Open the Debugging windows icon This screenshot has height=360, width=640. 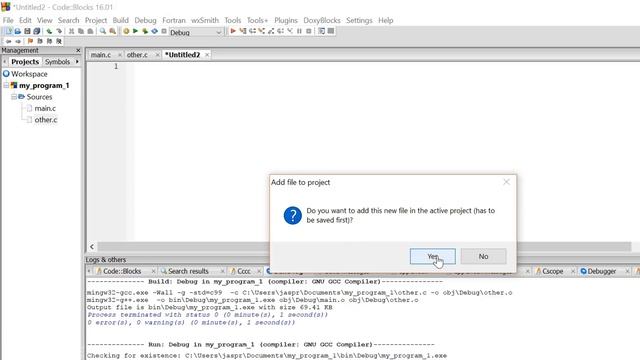[x=322, y=31]
